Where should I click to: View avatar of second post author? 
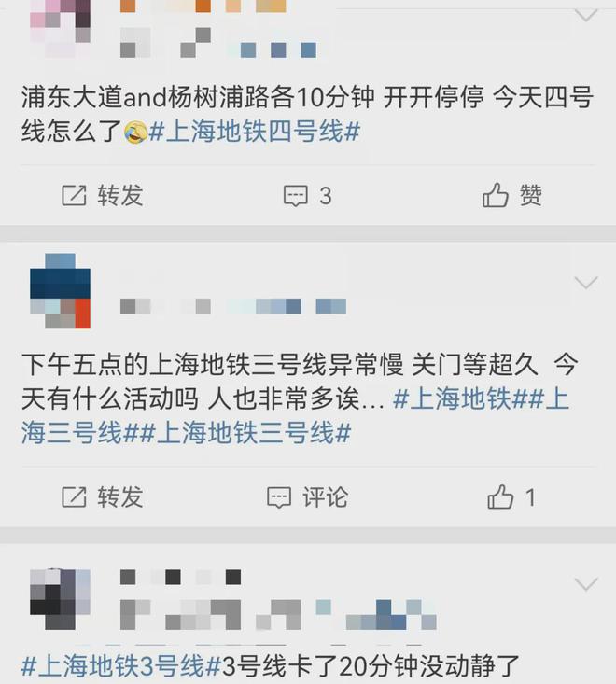(61, 291)
